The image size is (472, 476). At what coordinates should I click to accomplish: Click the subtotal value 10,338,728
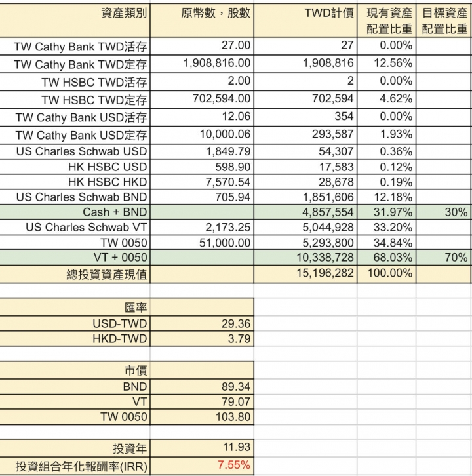[x=305, y=258]
